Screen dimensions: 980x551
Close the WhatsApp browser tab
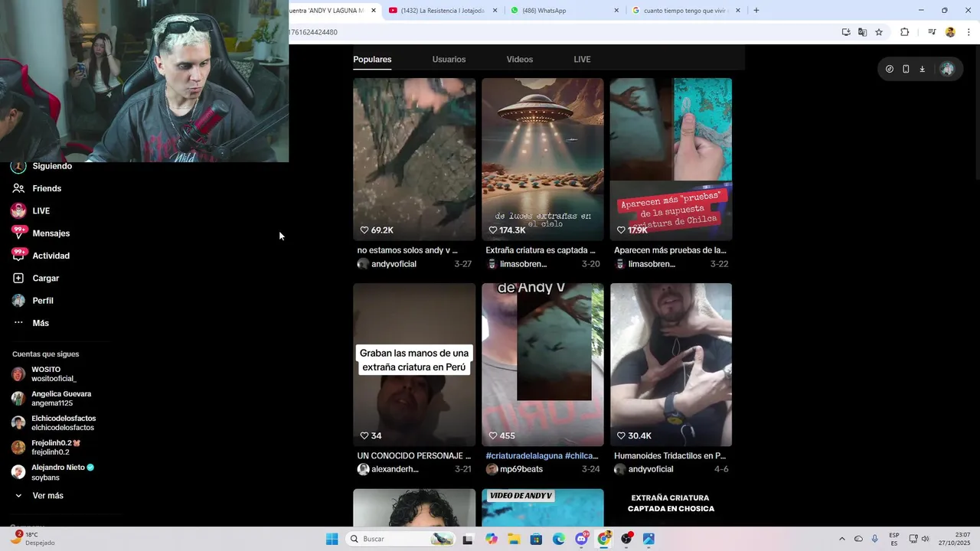pos(616,11)
